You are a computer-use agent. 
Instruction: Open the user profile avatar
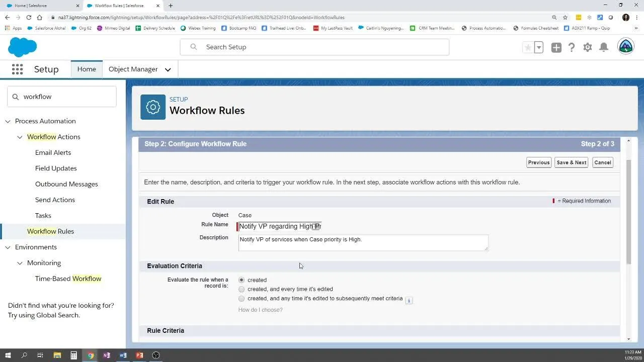click(626, 46)
